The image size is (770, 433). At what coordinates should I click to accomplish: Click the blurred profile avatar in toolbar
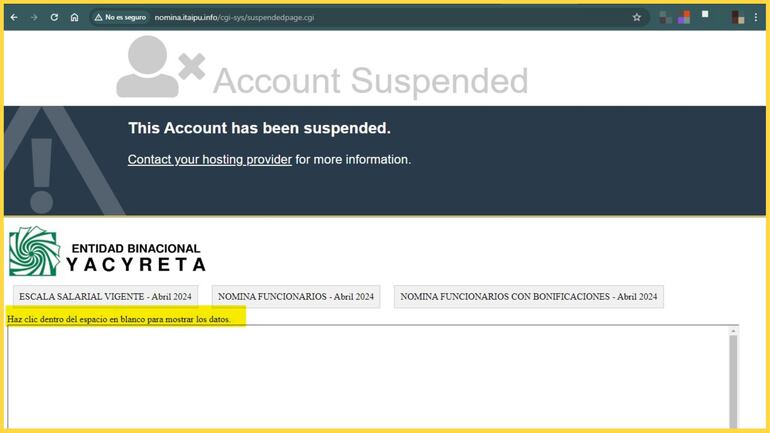[x=737, y=17]
